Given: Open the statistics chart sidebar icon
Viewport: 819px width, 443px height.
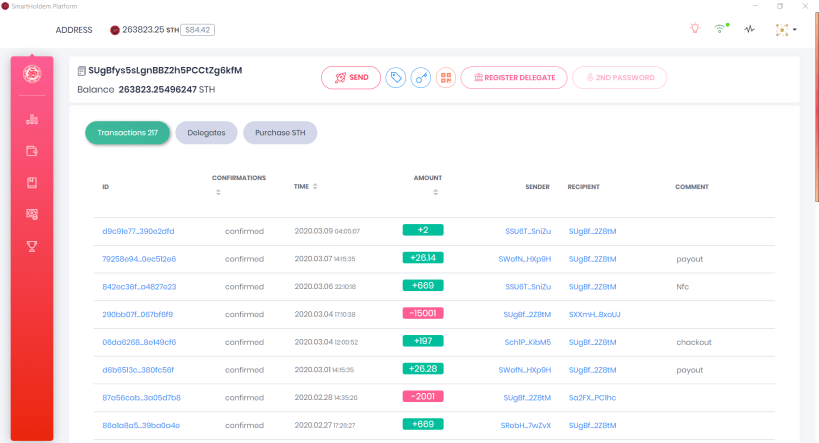Looking at the screenshot, I should 32,119.
